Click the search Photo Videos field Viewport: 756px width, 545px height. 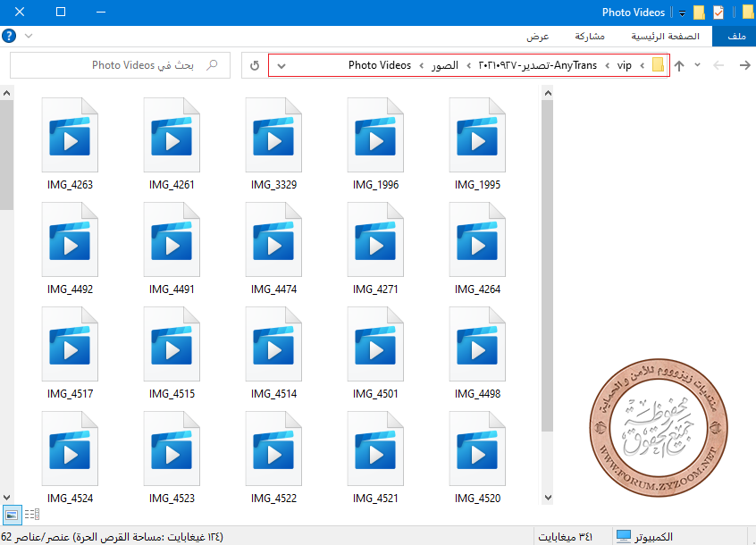pos(120,65)
